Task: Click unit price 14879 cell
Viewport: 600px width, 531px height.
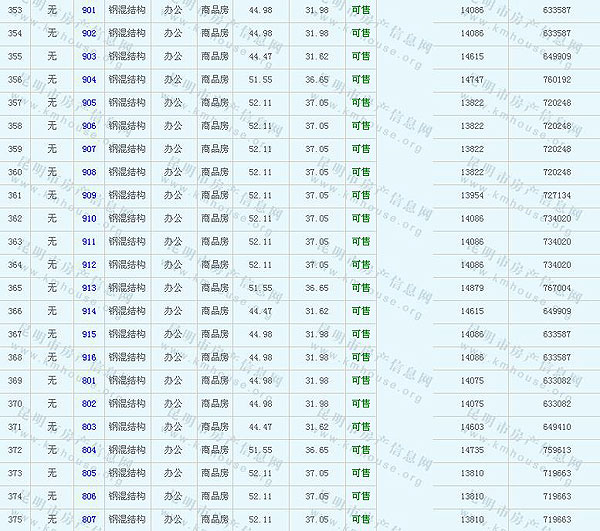Action: tap(472, 288)
